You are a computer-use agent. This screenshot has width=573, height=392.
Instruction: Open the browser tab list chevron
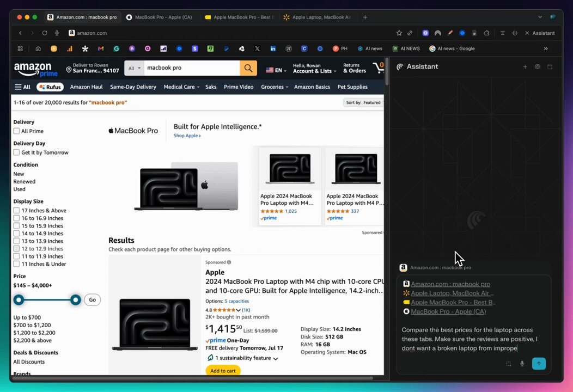(540, 17)
